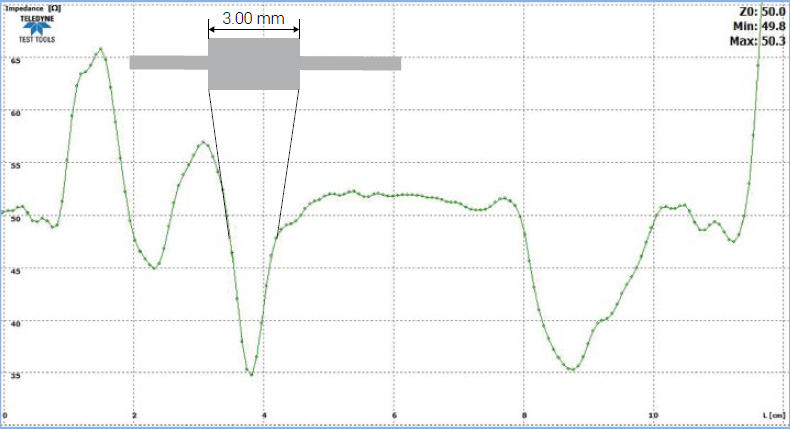Viewport: 790px width, 429px height.
Task: Click the 10 tick on length axis
Action: [x=653, y=414]
